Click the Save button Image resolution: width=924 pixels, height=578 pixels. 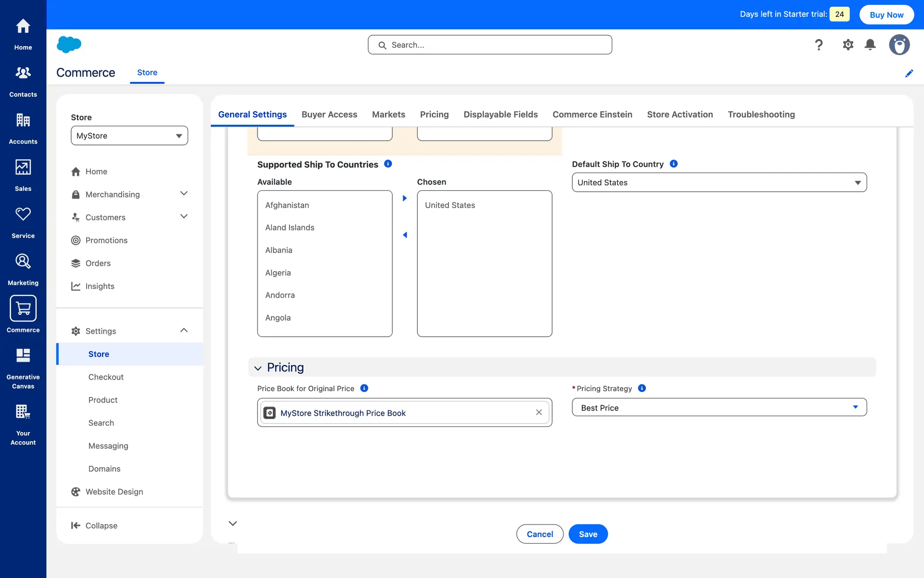588,534
